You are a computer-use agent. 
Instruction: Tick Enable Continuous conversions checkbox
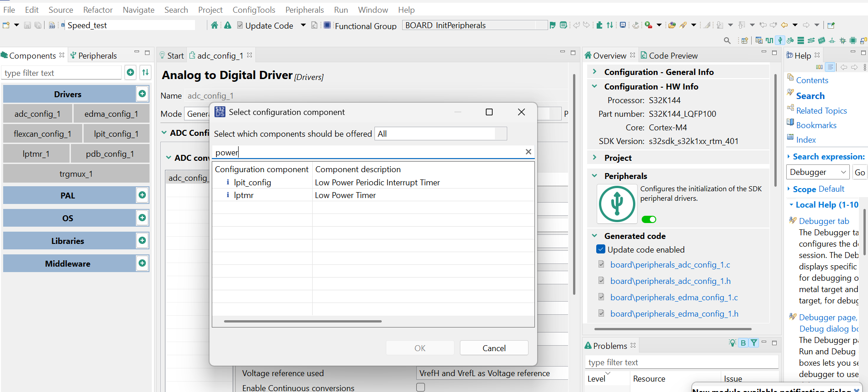click(x=420, y=387)
